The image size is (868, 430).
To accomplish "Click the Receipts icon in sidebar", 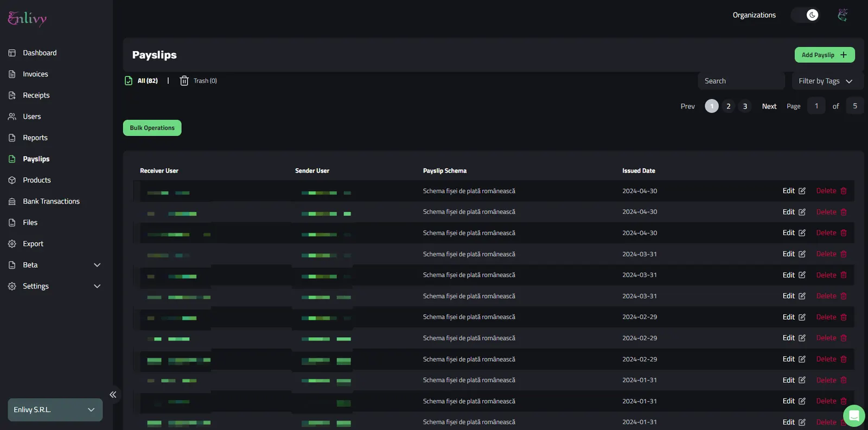I will click(12, 95).
